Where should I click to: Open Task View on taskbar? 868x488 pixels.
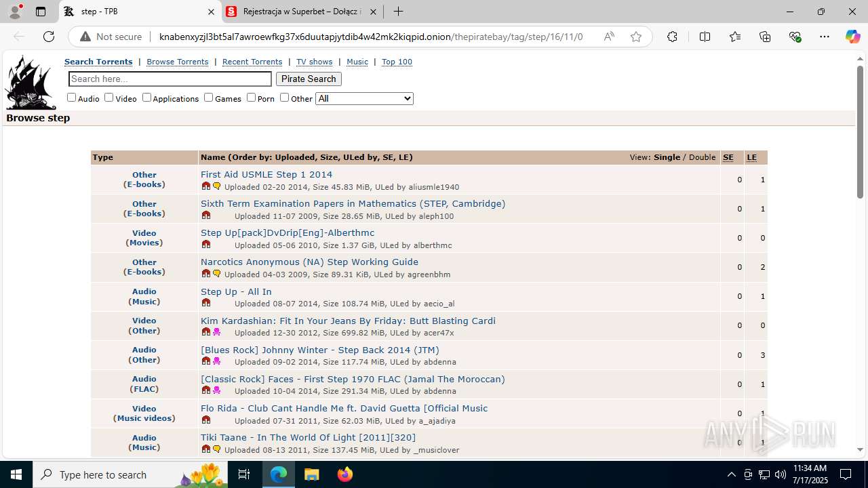[245, 474]
